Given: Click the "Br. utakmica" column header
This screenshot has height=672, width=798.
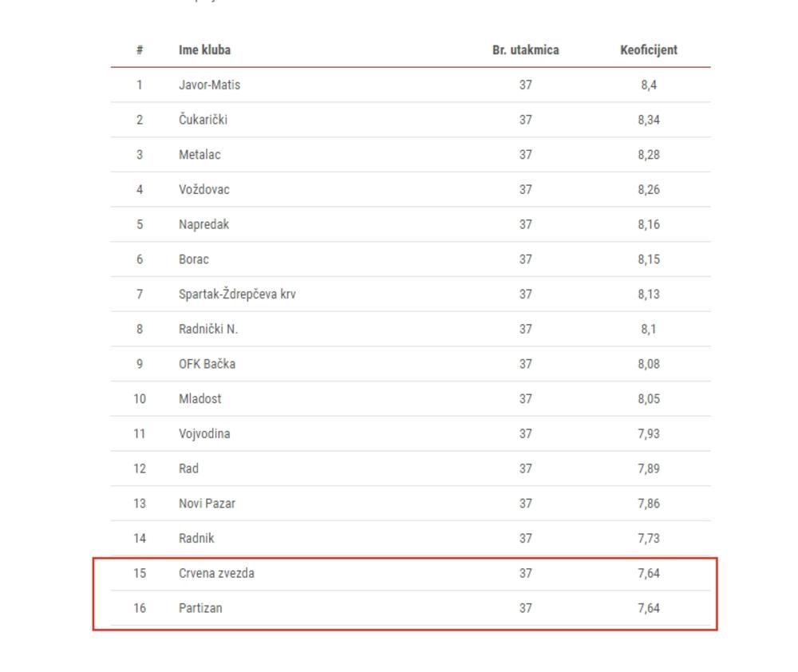Looking at the screenshot, I should click(525, 49).
